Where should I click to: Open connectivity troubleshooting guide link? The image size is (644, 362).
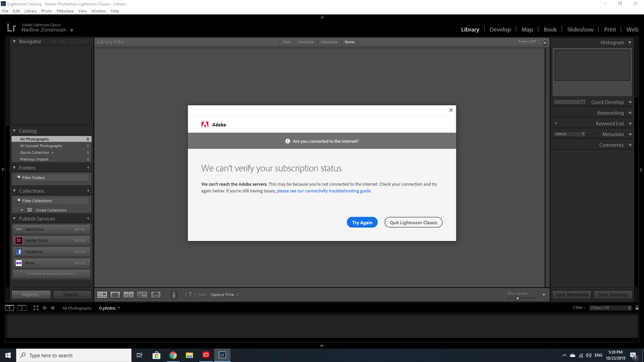tap(324, 191)
